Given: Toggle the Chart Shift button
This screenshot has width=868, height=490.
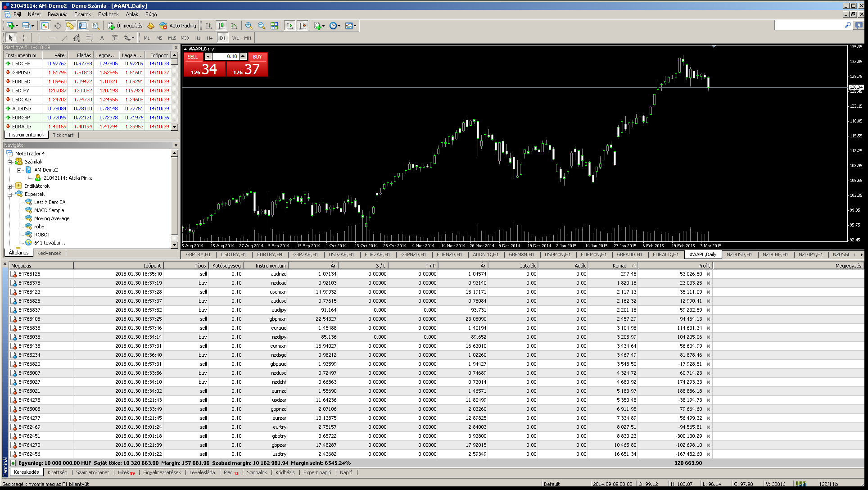Looking at the screenshot, I should [303, 26].
